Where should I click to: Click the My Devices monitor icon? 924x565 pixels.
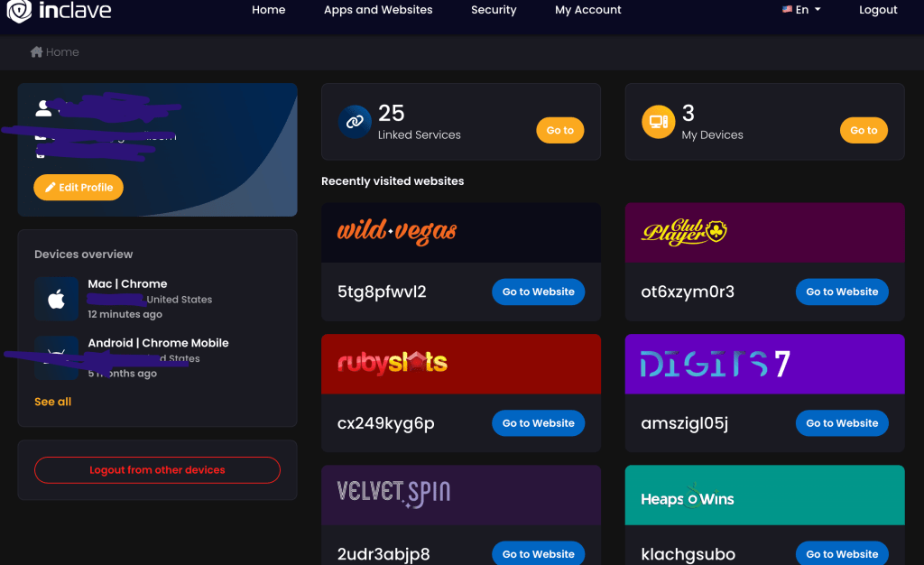pos(658,122)
